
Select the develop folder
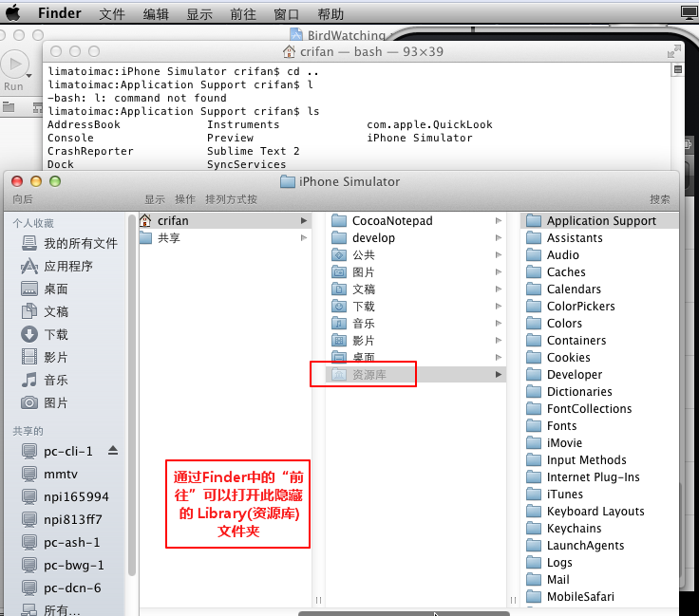[416, 238]
